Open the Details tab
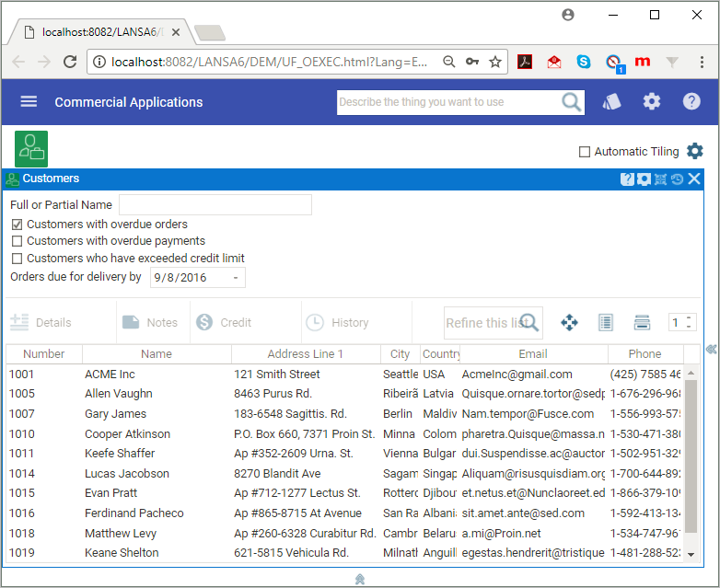The image size is (720, 588). point(42,322)
